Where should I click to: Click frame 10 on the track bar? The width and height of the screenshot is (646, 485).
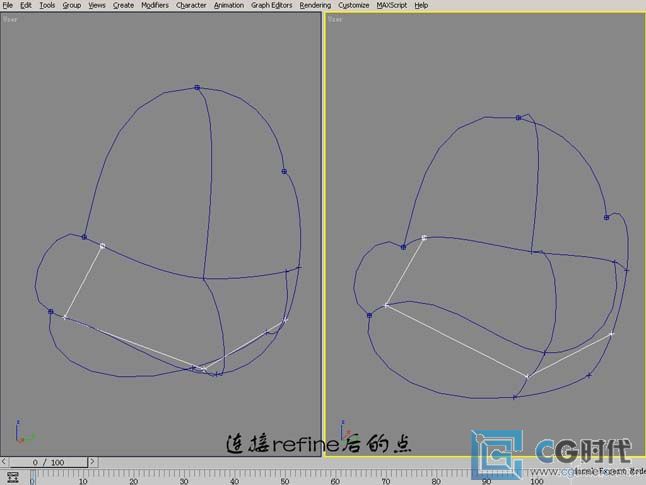click(83, 481)
